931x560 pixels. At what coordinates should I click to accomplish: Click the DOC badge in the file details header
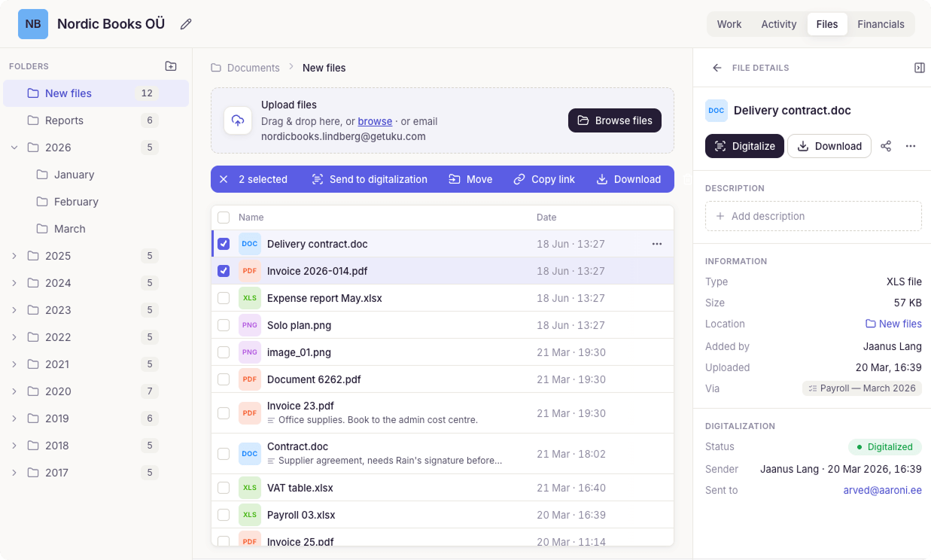(x=717, y=111)
